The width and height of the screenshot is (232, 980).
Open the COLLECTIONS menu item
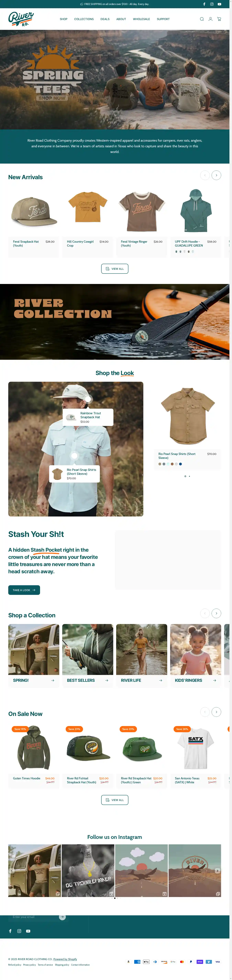tap(84, 19)
